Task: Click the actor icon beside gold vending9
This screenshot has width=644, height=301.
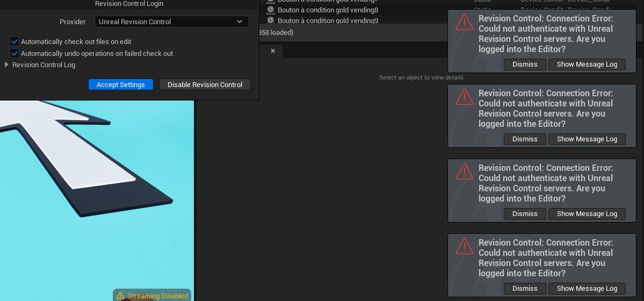Action: tap(270, 20)
